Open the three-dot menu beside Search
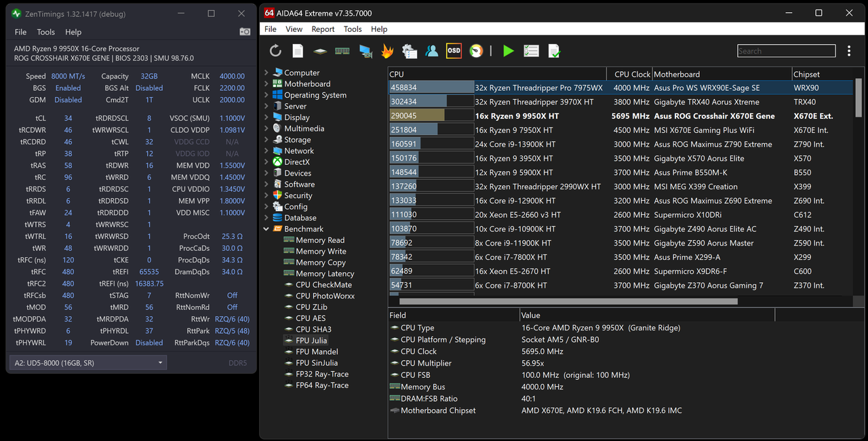 pyautogui.click(x=849, y=51)
